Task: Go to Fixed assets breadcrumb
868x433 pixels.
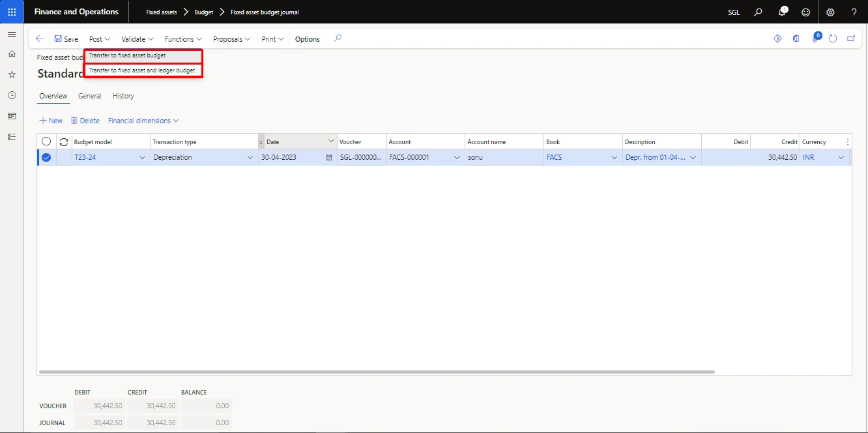Action: coord(162,12)
